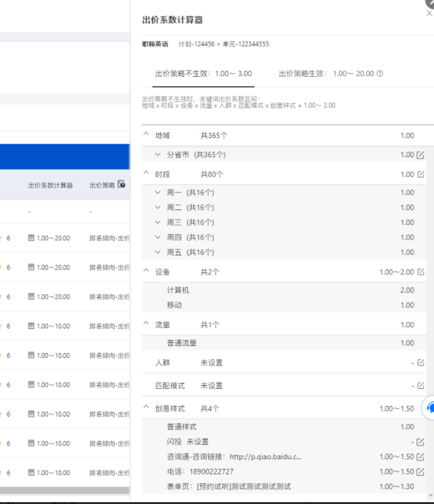Edit the 闪投 coefficient
434x504 pixels.
coord(420,442)
